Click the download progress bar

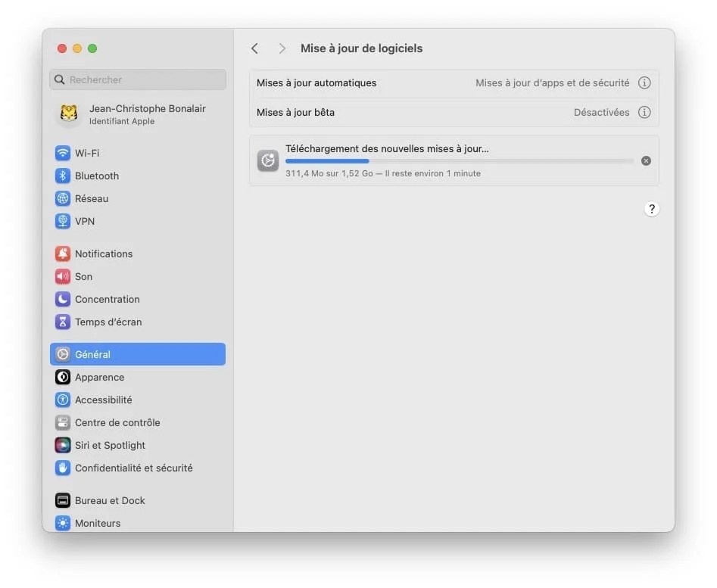tap(459, 161)
